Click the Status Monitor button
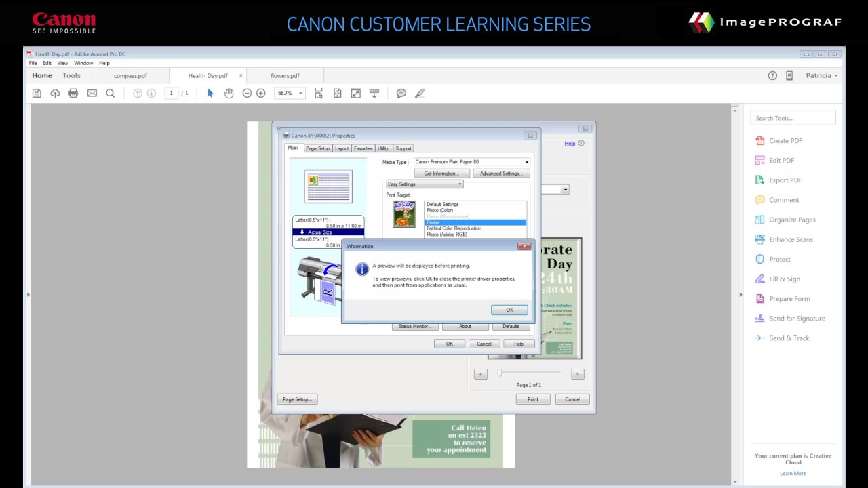Image resolution: width=868 pixels, height=488 pixels. coord(414,326)
